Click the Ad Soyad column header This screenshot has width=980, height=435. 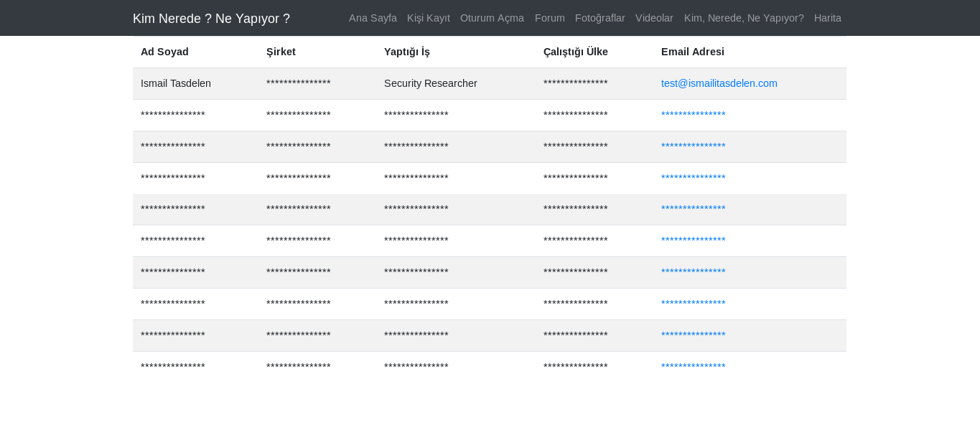164,52
